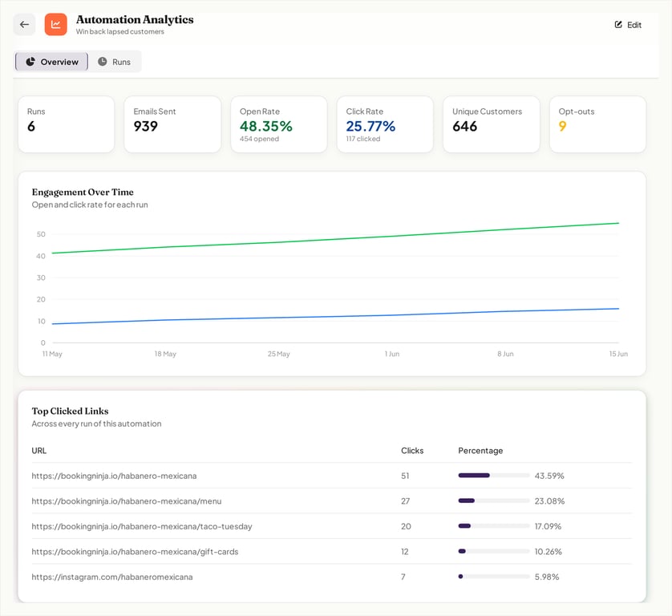Click 'Win back lapsed customers' subtitle
672x616 pixels.
(x=120, y=32)
